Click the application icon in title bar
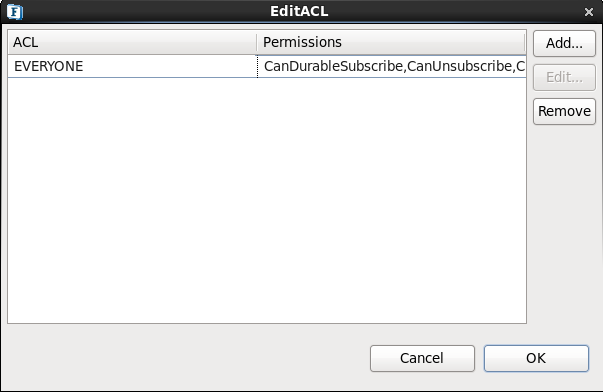Viewport: 603px width, 392px height. pos(15,12)
